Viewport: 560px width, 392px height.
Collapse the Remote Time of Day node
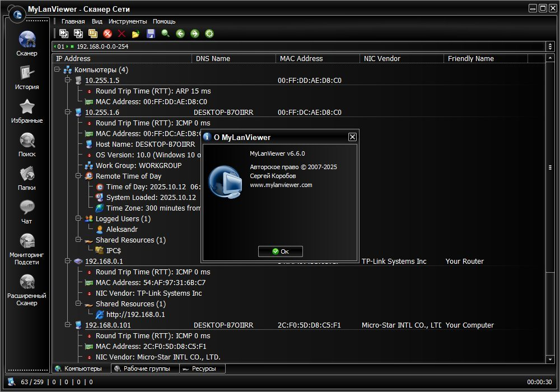(78, 176)
